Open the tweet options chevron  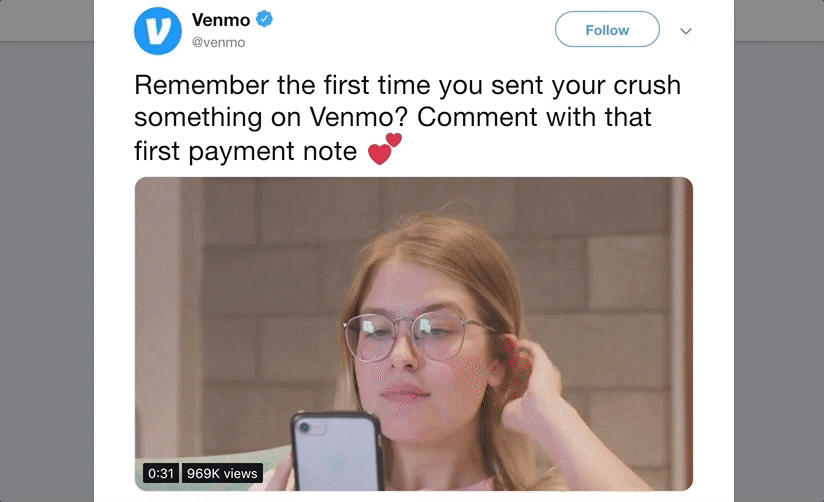point(685,31)
